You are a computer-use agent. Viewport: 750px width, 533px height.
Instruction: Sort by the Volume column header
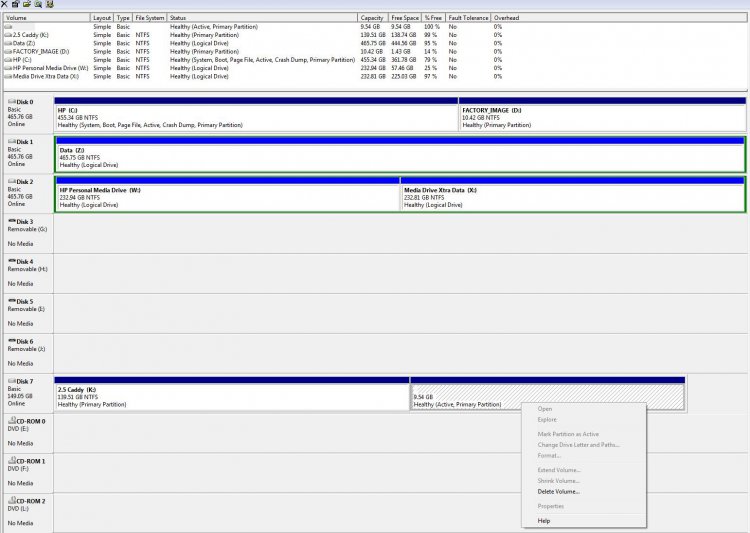(47, 18)
